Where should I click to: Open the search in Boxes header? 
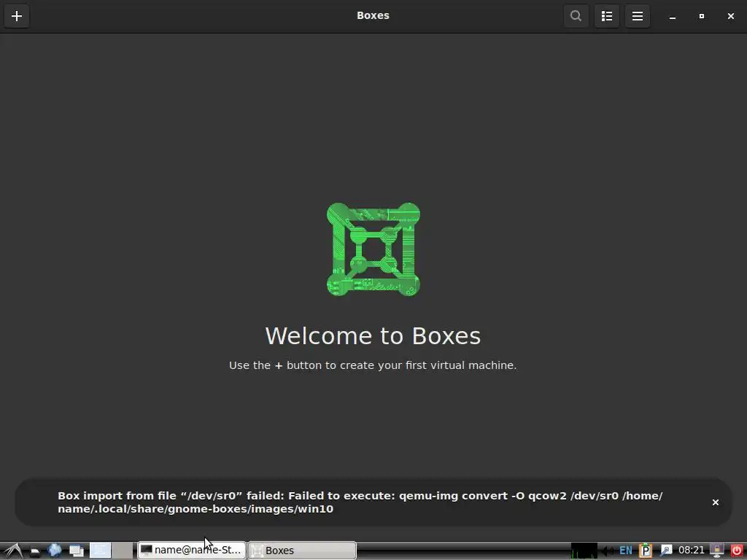(x=576, y=16)
